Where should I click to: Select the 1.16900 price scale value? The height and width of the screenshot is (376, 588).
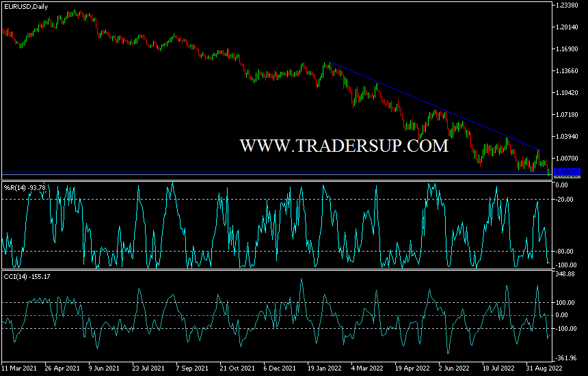(x=567, y=49)
